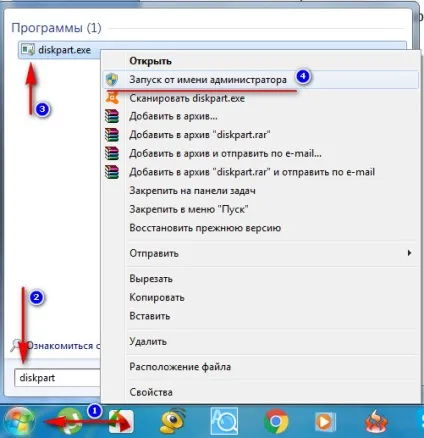This screenshot has height=438, width=424.
Task: Click the media player taskbar icon
Action: pyautogui.click(x=325, y=422)
